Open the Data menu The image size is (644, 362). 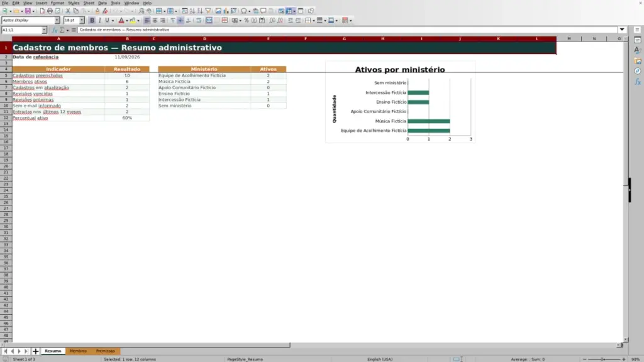tap(103, 3)
